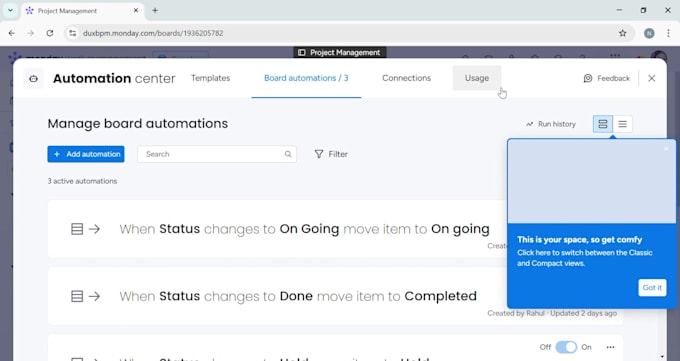The width and height of the screenshot is (680, 361).
Task: Open the Templates tab
Action: [210, 78]
